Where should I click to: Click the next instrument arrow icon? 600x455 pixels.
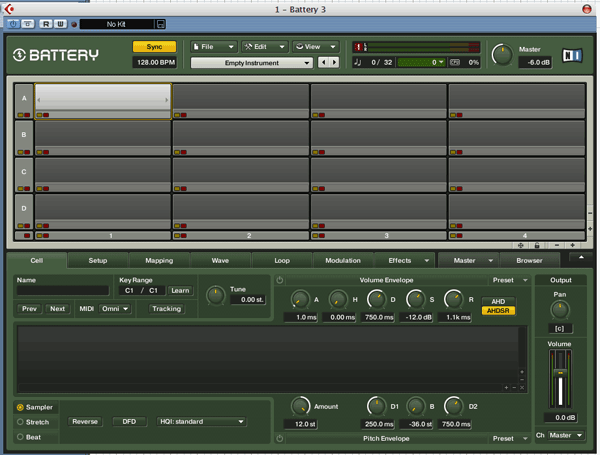[x=333, y=63]
